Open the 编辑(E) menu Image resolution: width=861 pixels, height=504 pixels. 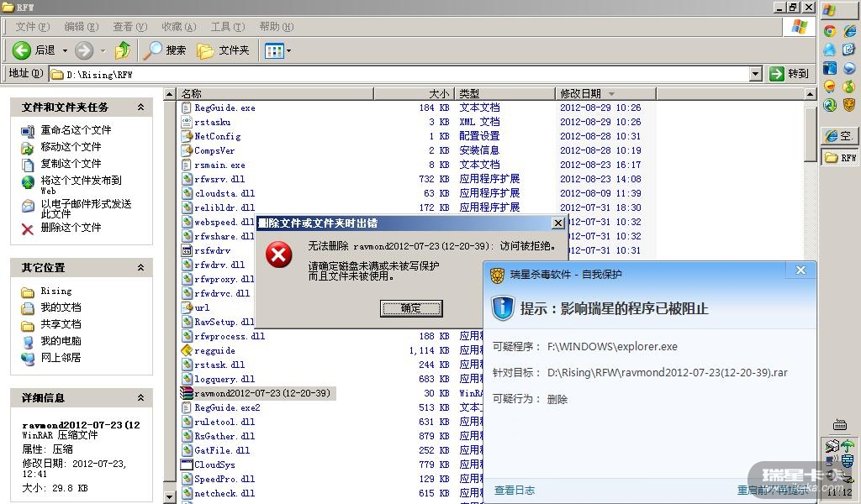tap(82, 26)
